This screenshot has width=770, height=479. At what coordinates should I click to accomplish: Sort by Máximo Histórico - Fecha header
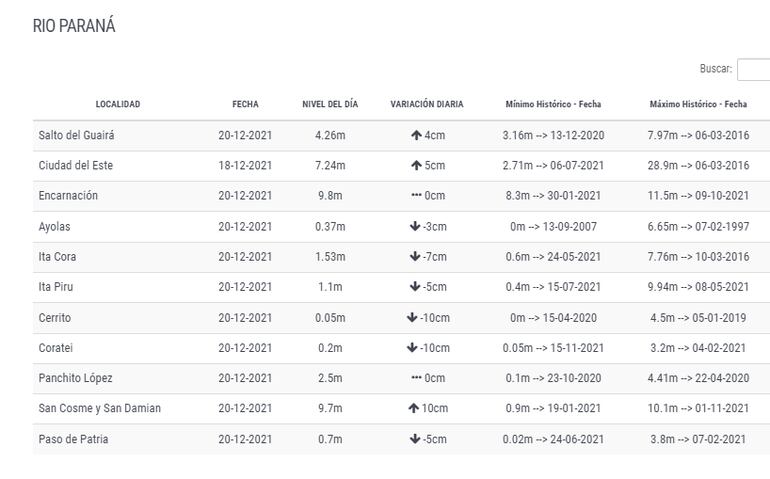click(698, 104)
